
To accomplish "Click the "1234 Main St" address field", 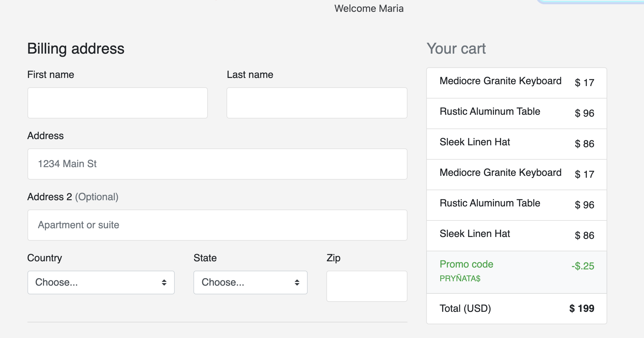I will [217, 164].
